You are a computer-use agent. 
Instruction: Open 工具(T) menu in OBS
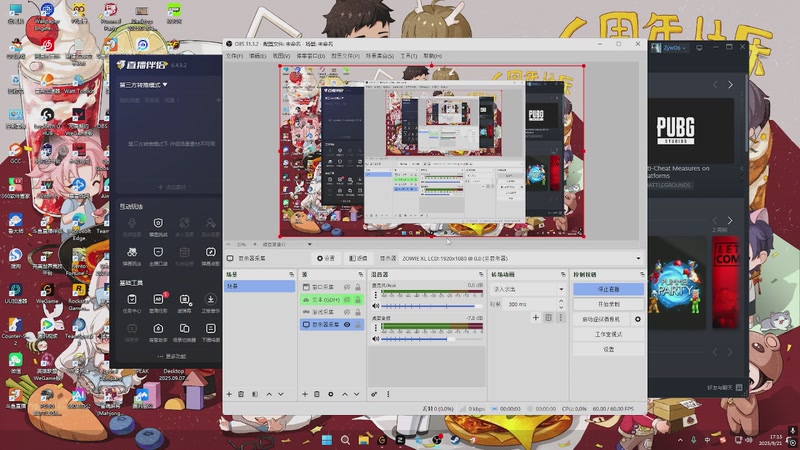pyautogui.click(x=408, y=56)
